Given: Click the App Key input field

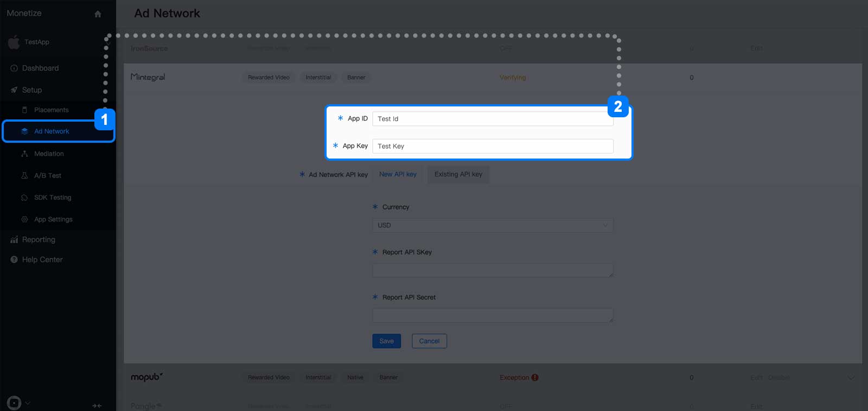Looking at the screenshot, I should tap(493, 146).
